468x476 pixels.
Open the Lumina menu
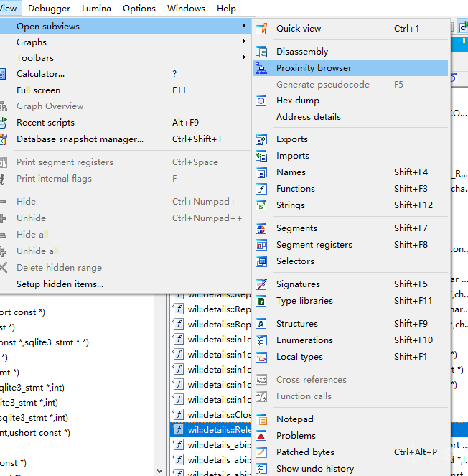(96, 9)
